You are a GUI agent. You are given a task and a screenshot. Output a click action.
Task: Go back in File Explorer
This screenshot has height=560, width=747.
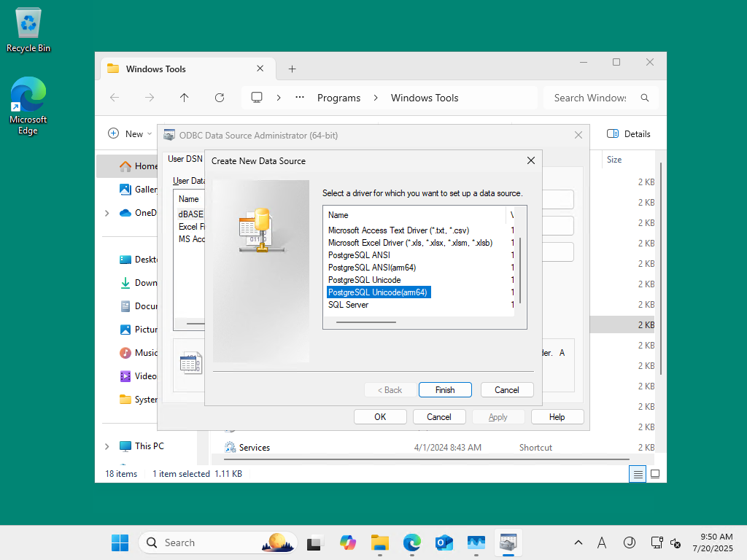[x=115, y=98]
